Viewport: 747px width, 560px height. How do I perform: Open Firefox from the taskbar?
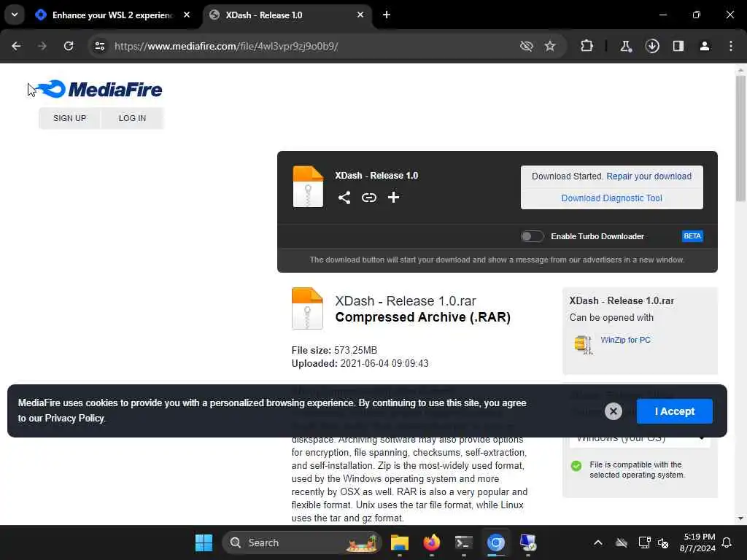click(432, 542)
